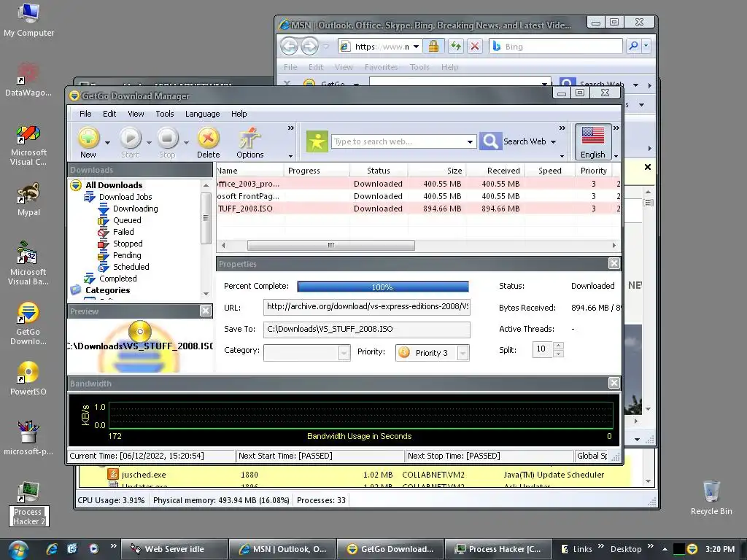Click the green refresh icon in browser
Viewport: 747px width, 560px height.
click(x=456, y=46)
